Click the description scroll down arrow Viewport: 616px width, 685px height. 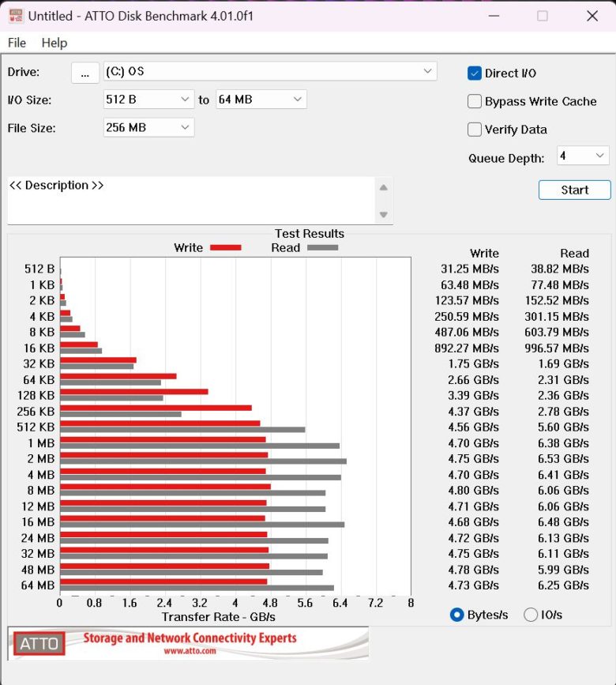pos(383,214)
